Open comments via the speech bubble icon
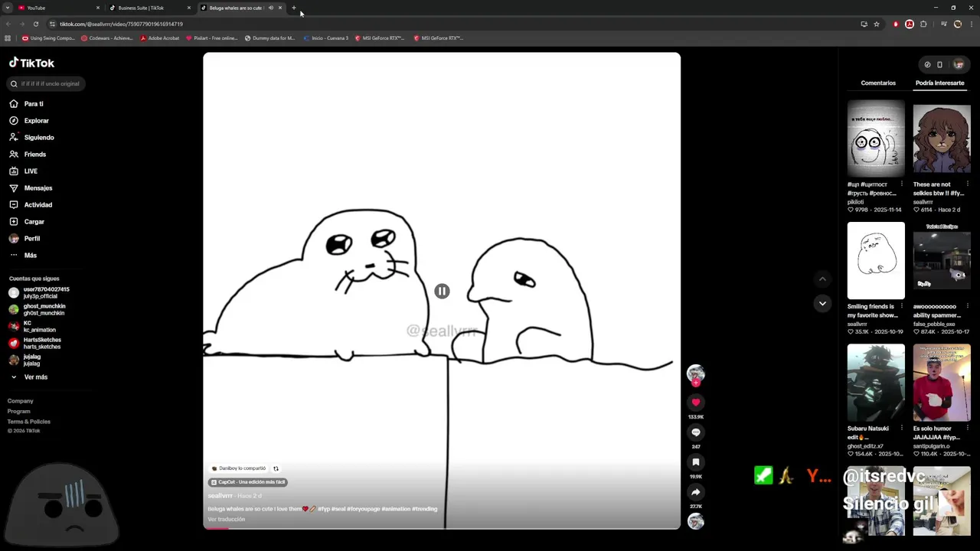980x551 pixels. (x=695, y=432)
